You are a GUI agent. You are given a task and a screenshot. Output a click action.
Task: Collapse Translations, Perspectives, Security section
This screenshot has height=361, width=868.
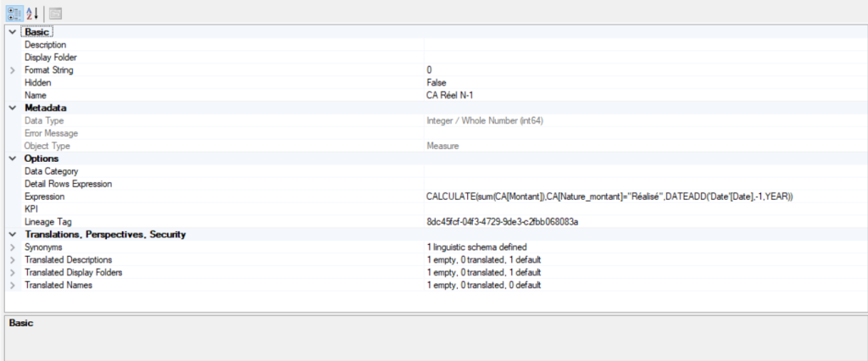[13, 235]
